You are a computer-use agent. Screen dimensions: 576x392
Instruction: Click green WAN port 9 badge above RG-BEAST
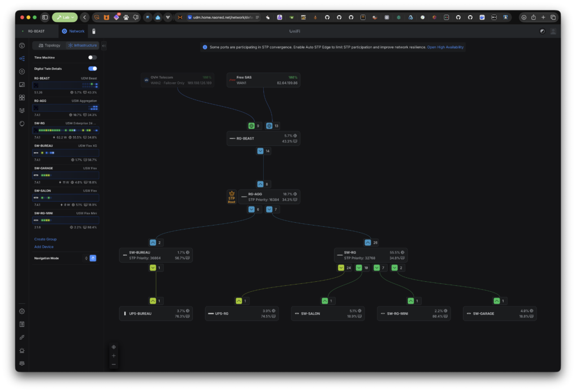(x=254, y=125)
